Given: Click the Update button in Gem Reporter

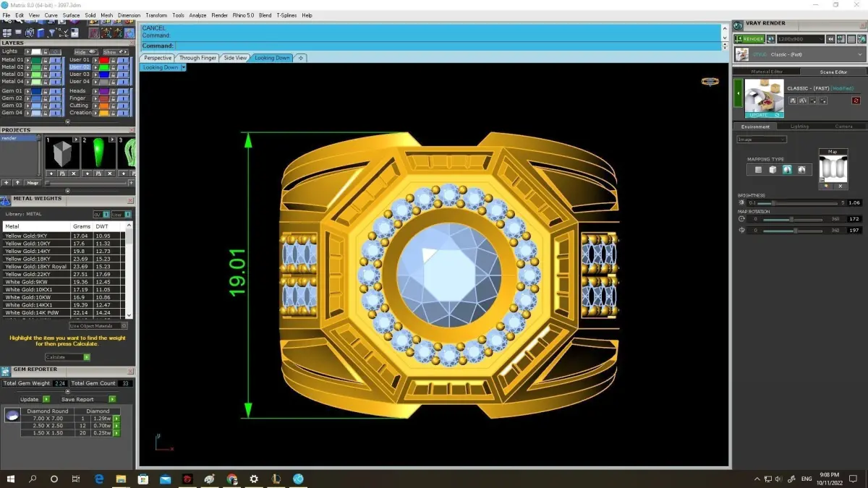Looking at the screenshot, I should point(35,399).
